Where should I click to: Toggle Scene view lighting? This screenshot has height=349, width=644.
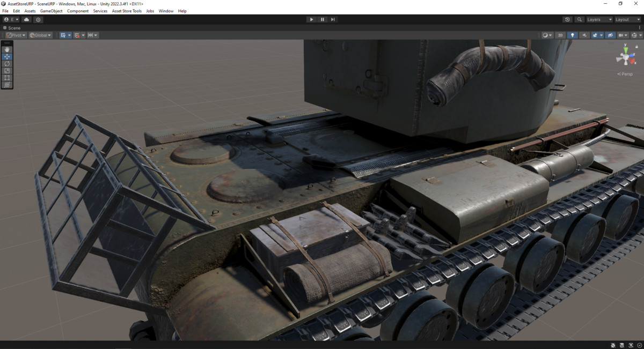[572, 35]
